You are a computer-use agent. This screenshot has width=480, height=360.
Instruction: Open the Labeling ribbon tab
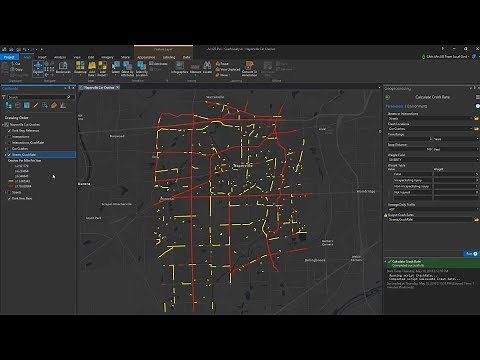[x=169, y=57]
